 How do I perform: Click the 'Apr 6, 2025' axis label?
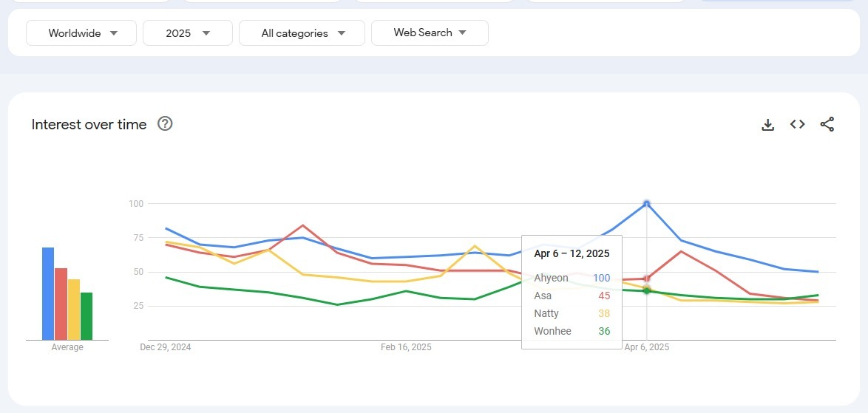[647, 347]
